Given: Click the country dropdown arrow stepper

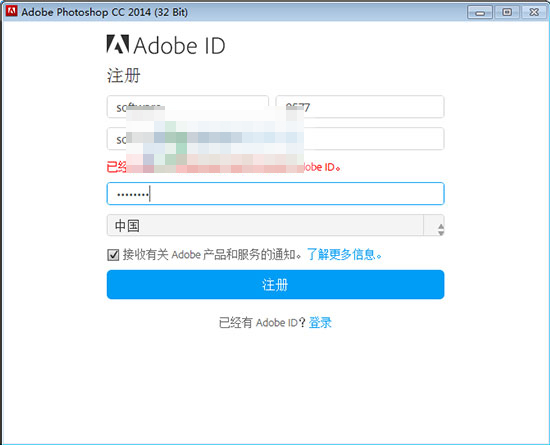Looking at the screenshot, I should click(x=441, y=229).
